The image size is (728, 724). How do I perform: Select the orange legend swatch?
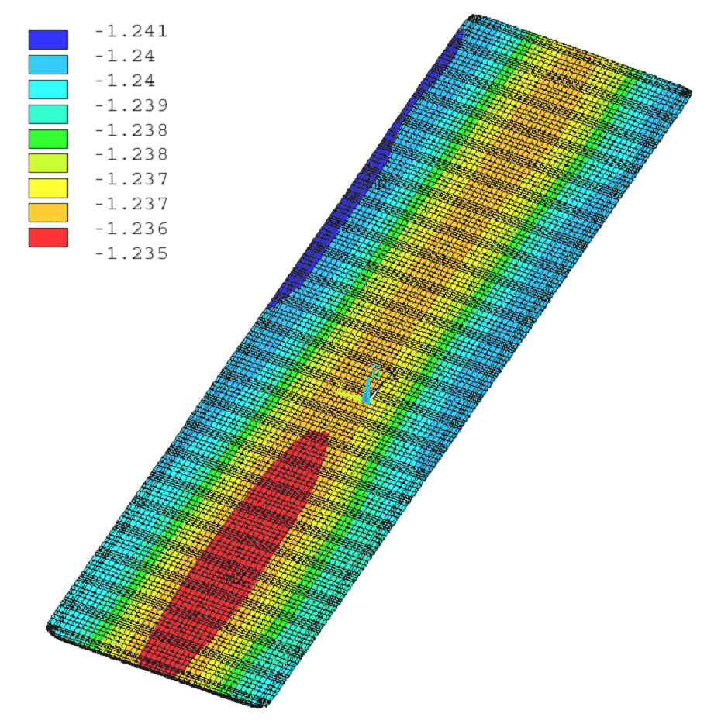pos(48,212)
